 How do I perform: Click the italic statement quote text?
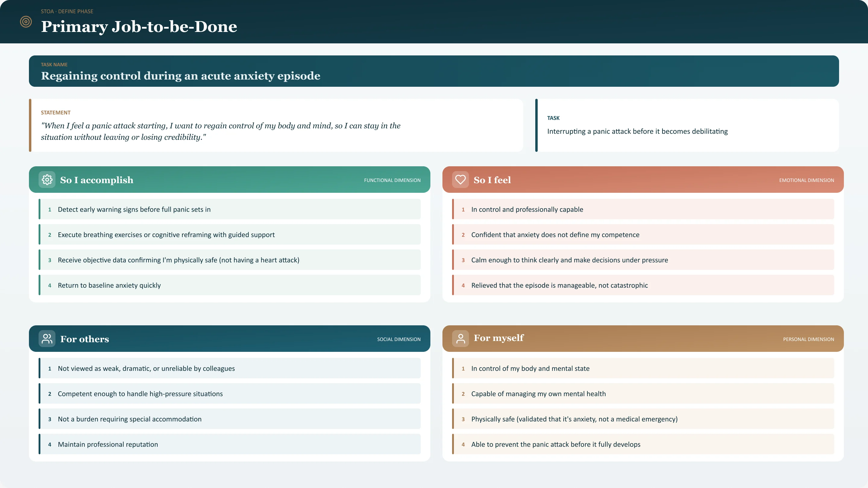(221, 131)
